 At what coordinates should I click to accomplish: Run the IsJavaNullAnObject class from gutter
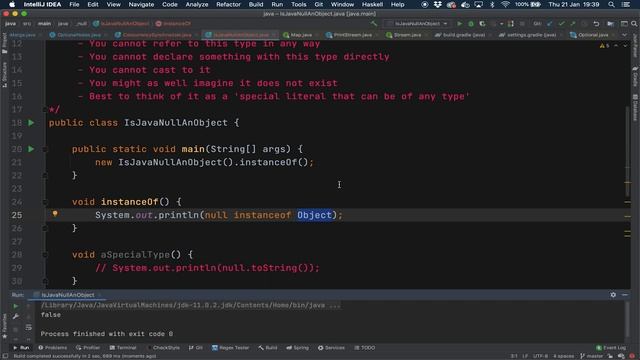[x=31, y=122]
